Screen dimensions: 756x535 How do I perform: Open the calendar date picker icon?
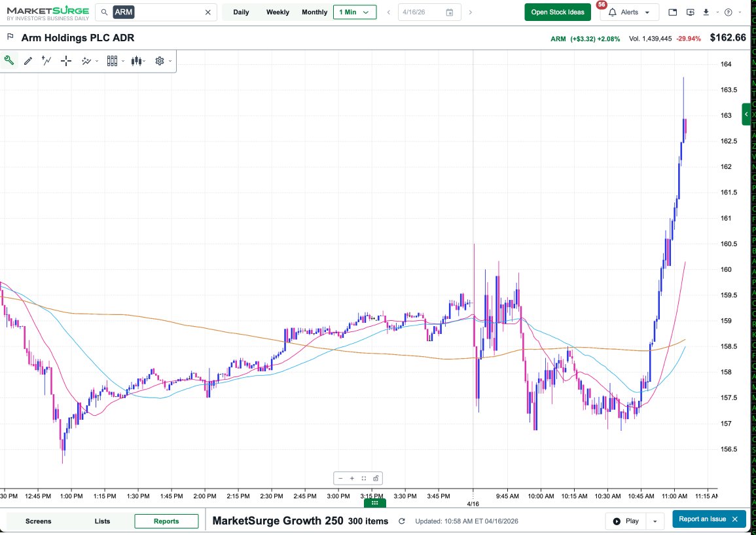click(x=450, y=12)
